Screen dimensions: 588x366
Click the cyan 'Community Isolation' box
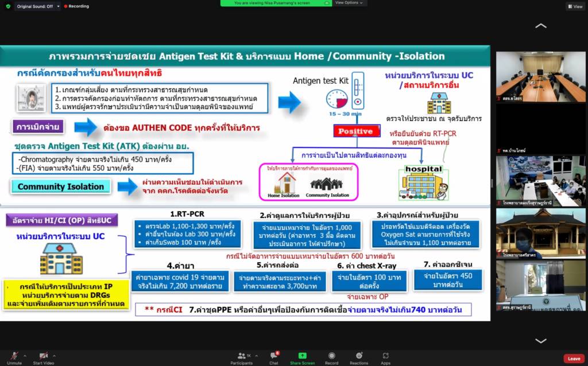coord(61,186)
